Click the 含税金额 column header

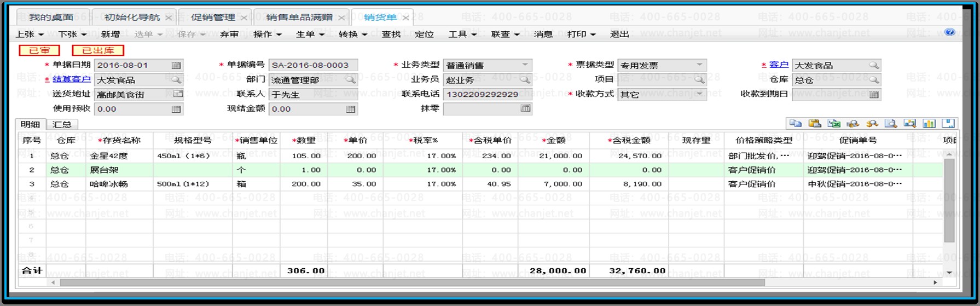(629, 140)
